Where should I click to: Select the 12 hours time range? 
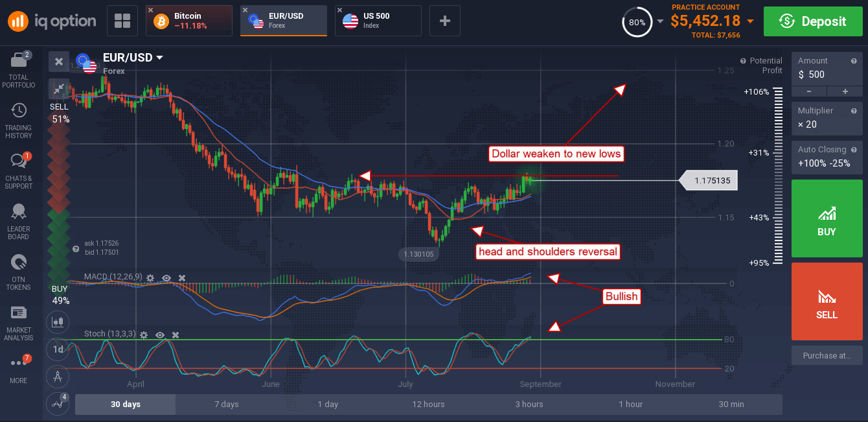(x=429, y=404)
